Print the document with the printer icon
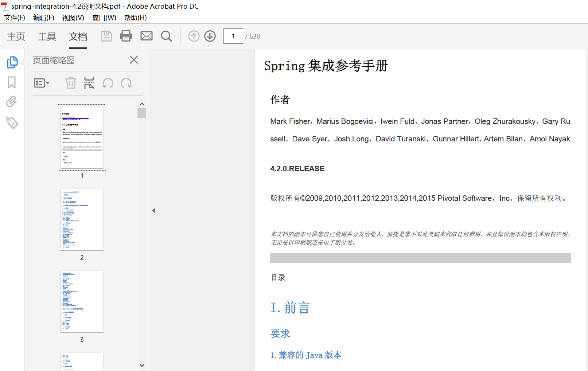Screen dimensions: 588x371 [x=126, y=36]
